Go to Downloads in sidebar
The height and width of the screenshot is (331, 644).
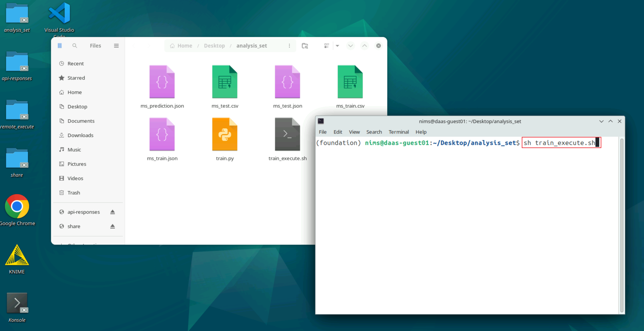80,135
